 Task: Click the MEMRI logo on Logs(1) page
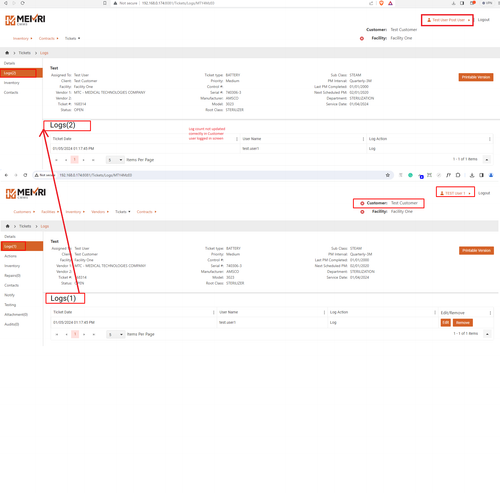click(25, 193)
